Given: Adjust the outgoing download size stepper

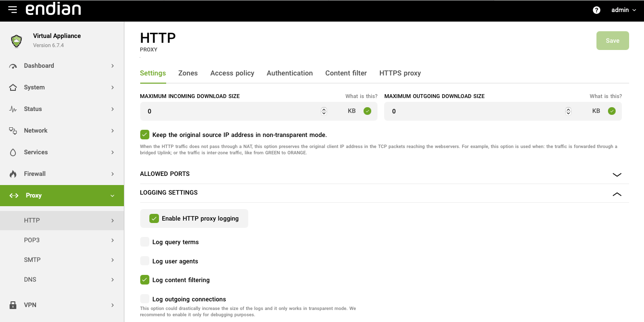Looking at the screenshot, I should 568,111.
